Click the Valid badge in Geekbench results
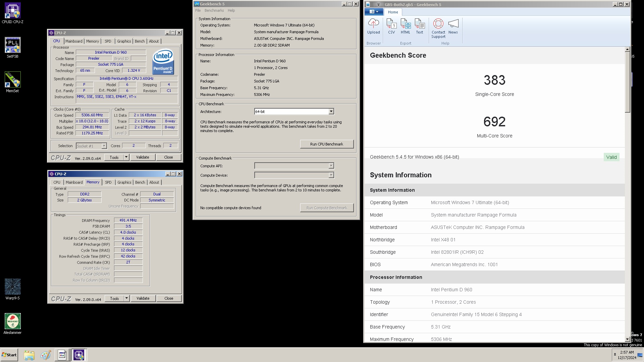 [x=611, y=157]
